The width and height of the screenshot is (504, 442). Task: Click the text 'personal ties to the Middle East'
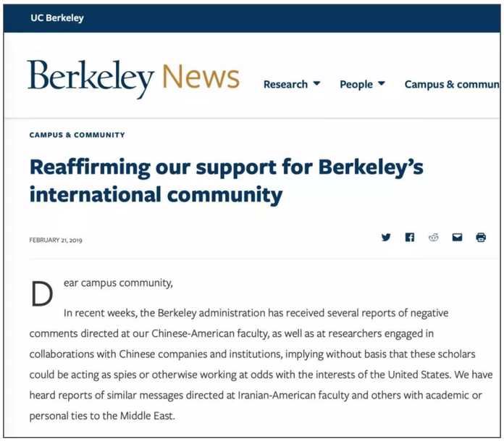[x=102, y=416]
